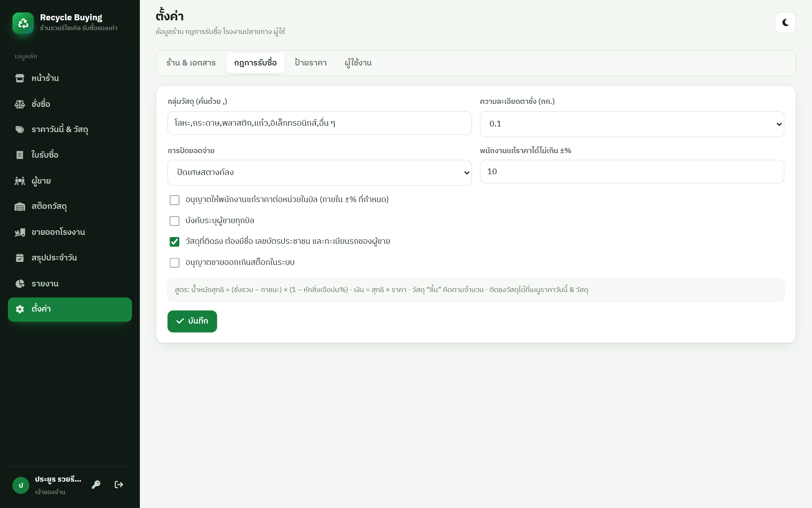The width and height of the screenshot is (812, 508).
Task: Click the key change-password icon
Action: coord(96,485)
